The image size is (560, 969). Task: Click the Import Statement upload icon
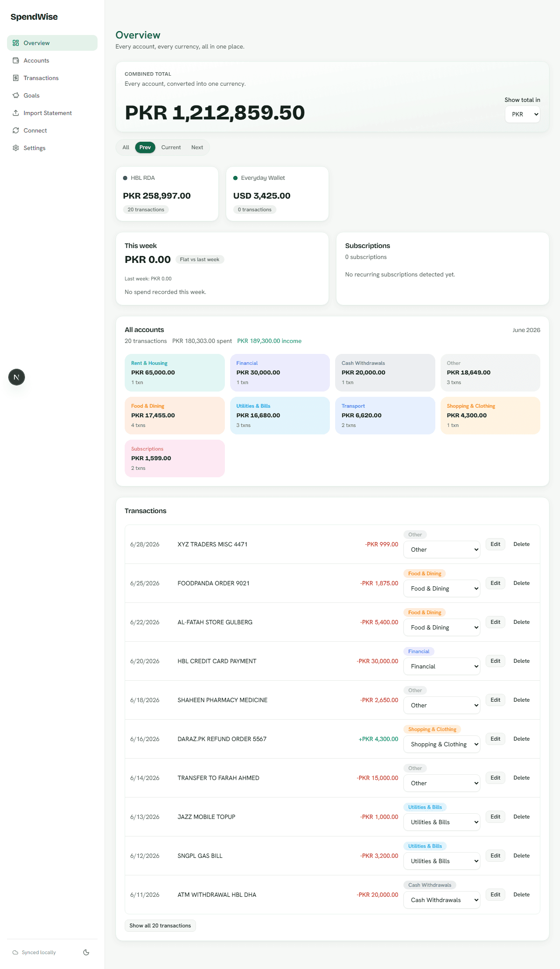coord(16,113)
